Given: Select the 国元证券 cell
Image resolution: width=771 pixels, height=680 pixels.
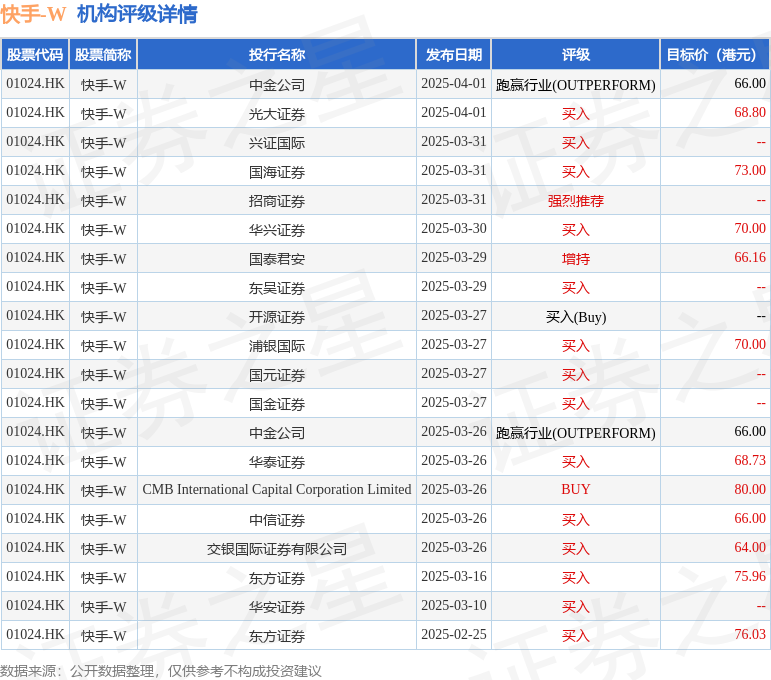Looking at the screenshot, I should pos(277,375).
